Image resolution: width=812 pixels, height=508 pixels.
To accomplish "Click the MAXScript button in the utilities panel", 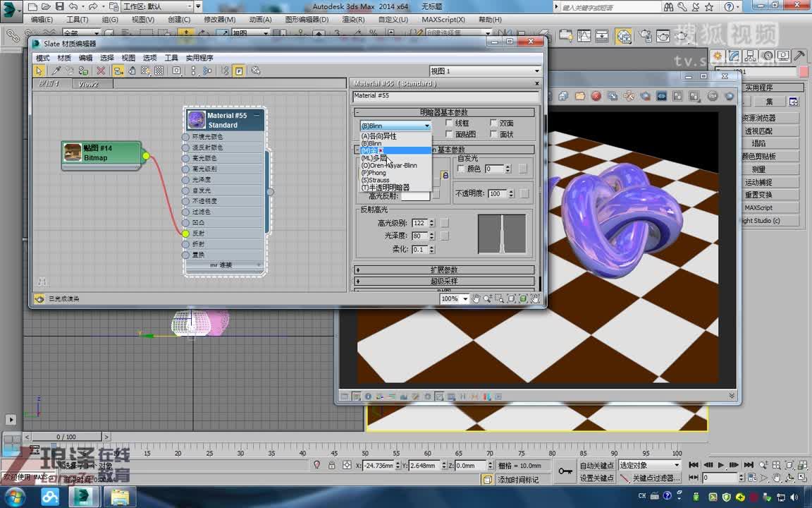I will (768, 207).
